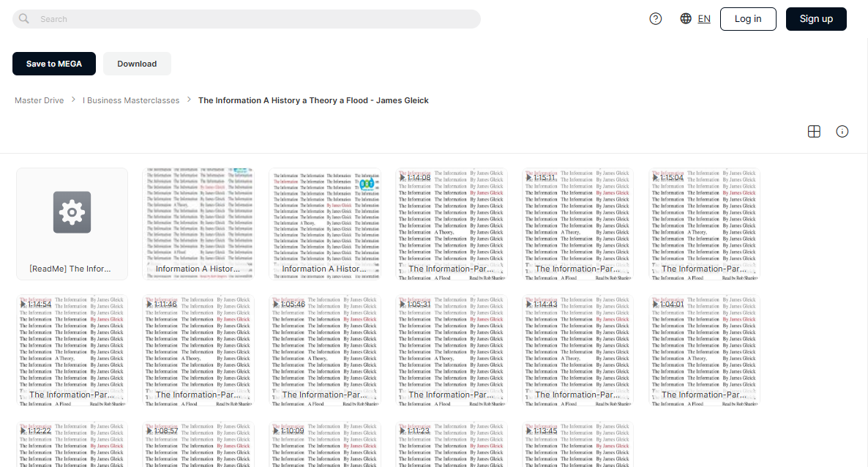Open the help question mark icon

click(x=656, y=19)
